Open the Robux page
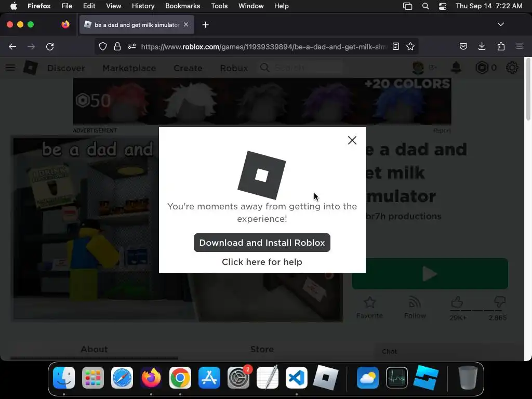 coord(234,68)
